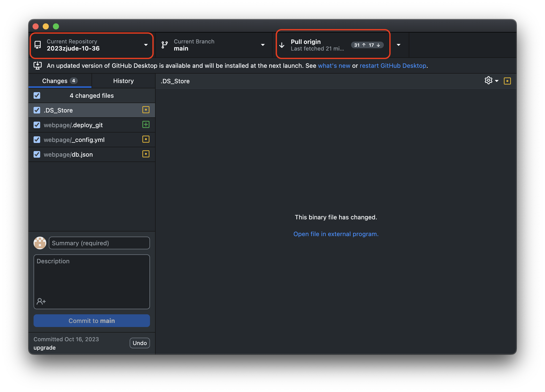This screenshot has height=392, width=545.
Task: Expand the pull origin options arrow
Action: (x=399, y=45)
